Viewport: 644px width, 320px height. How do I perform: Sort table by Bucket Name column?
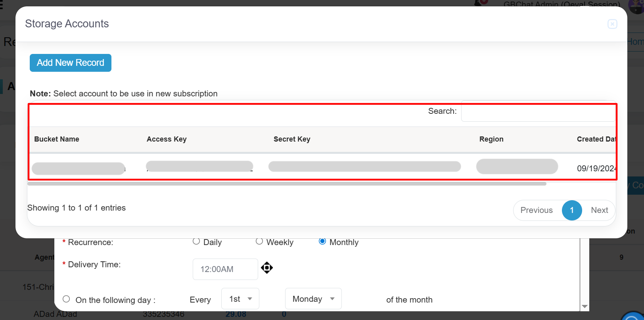[x=57, y=139]
